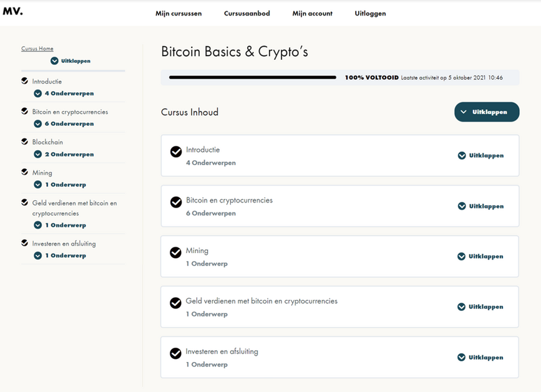Click sidebar checkmark icon beside Mining
The height and width of the screenshot is (392, 541).
(24, 171)
